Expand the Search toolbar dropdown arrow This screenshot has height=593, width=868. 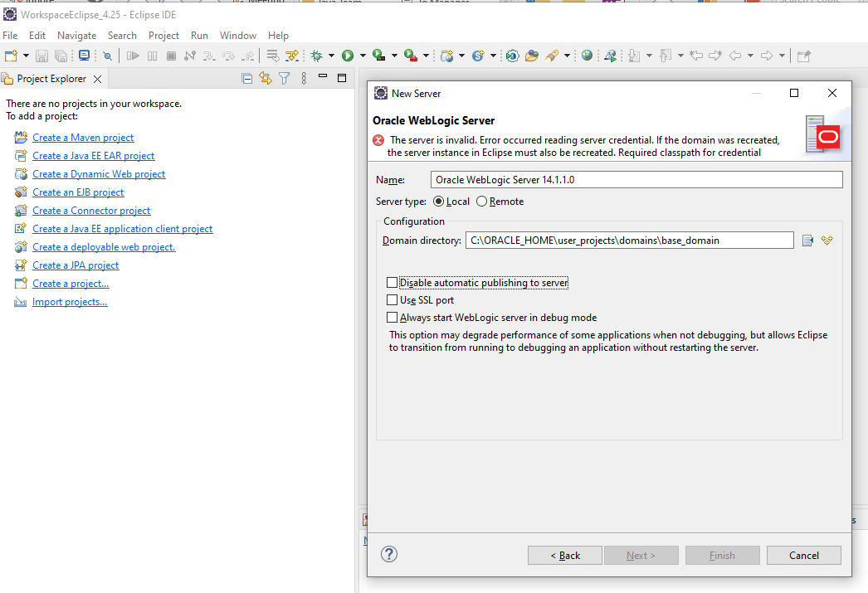coord(567,56)
